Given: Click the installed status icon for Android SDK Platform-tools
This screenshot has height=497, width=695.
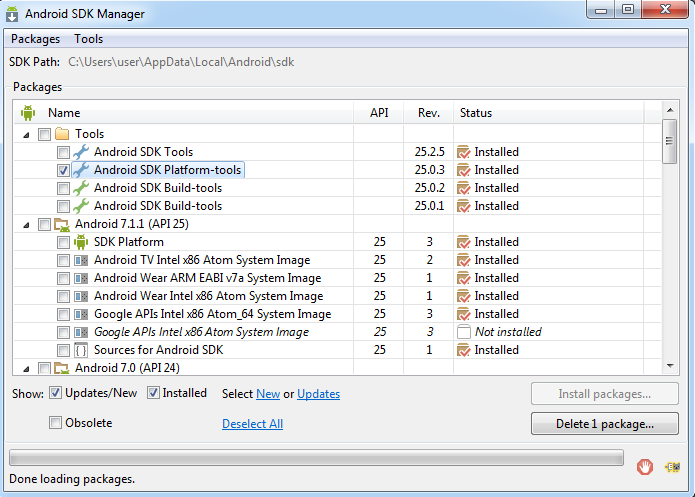Looking at the screenshot, I should pos(464,170).
